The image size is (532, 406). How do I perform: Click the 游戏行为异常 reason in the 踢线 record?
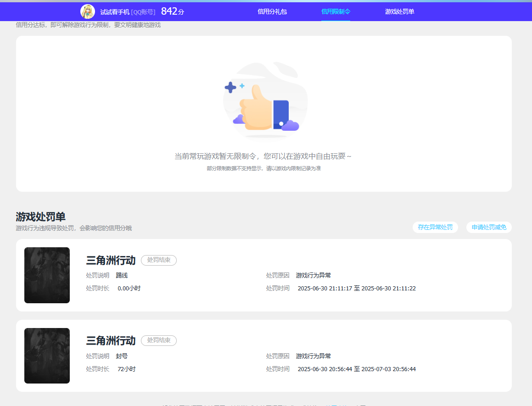(313, 275)
